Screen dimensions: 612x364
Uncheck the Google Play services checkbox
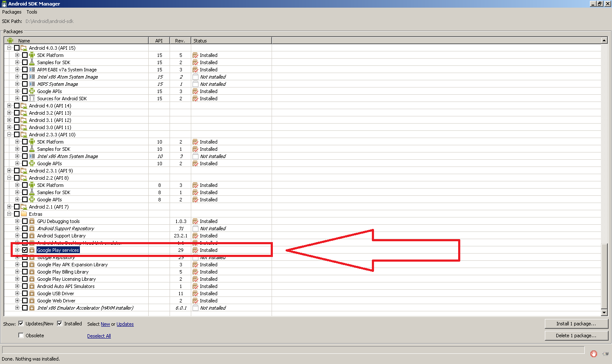[x=25, y=250]
